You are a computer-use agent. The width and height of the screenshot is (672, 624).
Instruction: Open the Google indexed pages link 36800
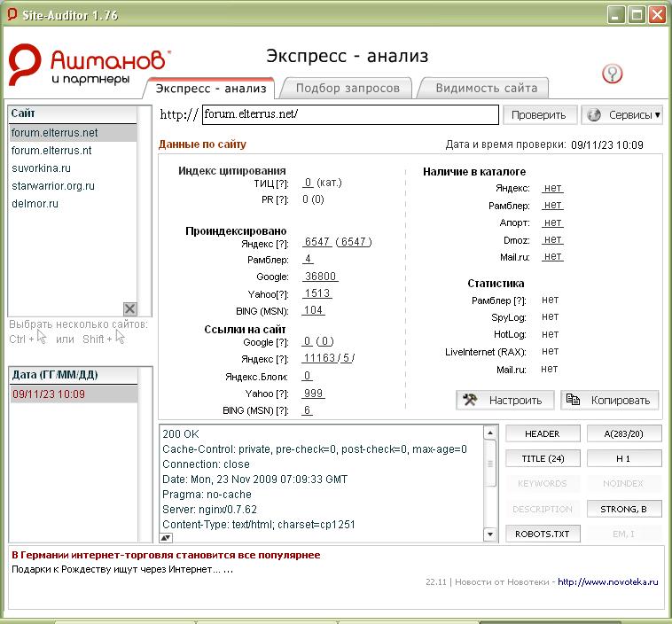pyautogui.click(x=320, y=277)
